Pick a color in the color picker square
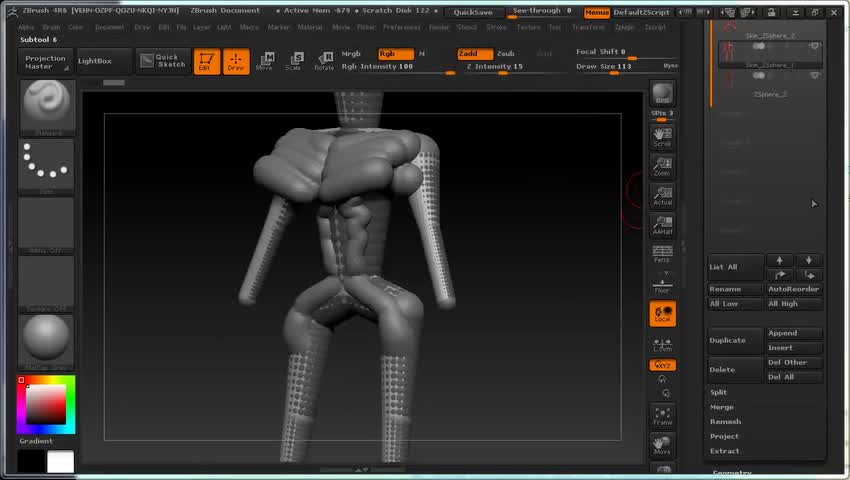The width and height of the screenshot is (850, 480). [x=45, y=405]
